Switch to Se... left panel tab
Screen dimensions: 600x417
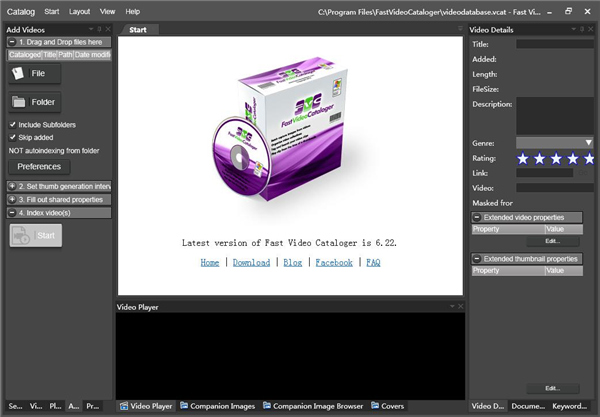pos(16,406)
